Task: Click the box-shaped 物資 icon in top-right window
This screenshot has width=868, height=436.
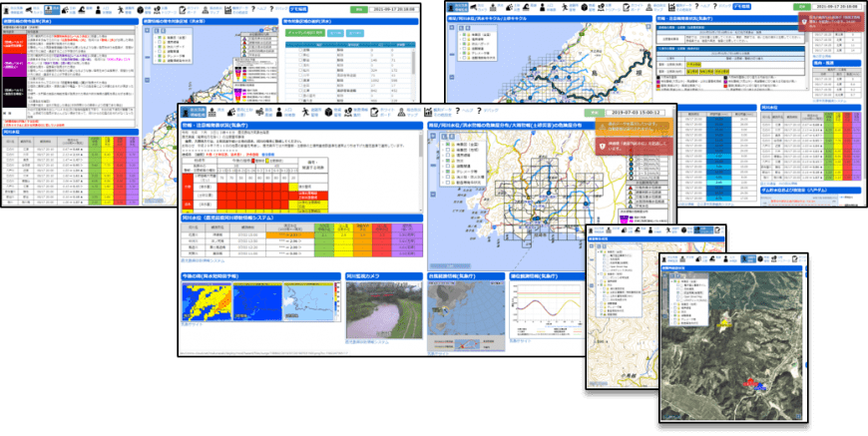Action: [585, 7]
